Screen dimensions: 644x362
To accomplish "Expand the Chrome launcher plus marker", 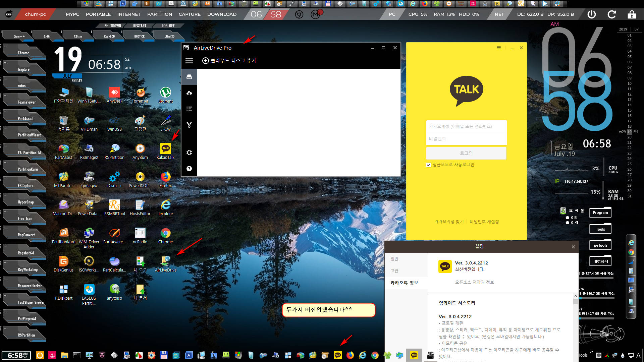I will point(5,46).
